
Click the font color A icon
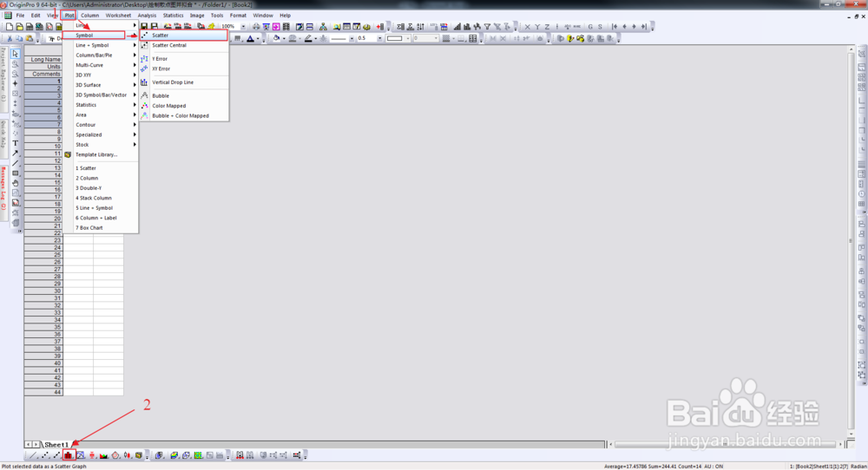click(250, 38)
